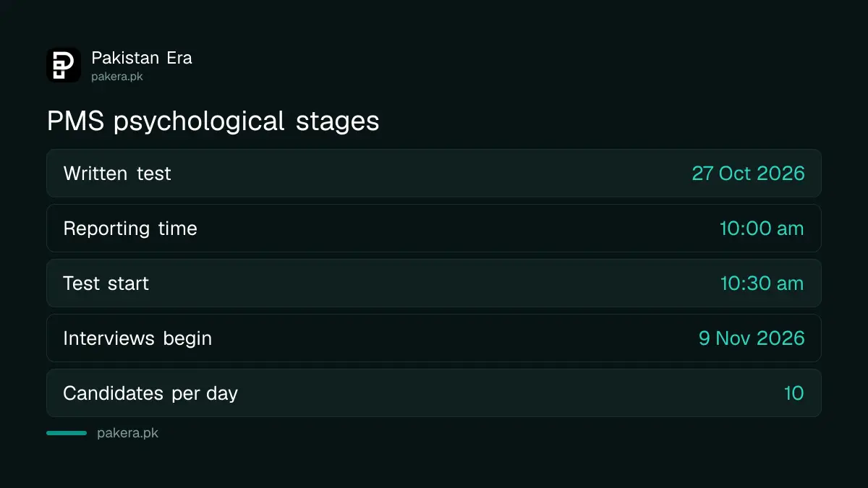Click the Written test label text
This screenshot has height=488, width=868.
117,174
